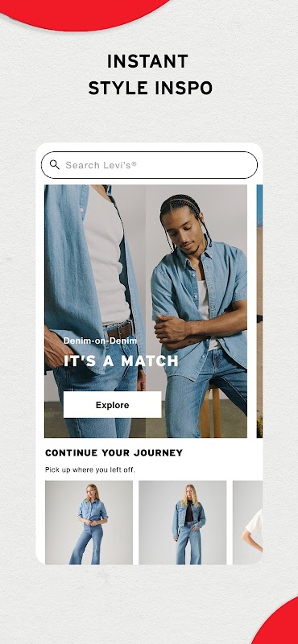The height and width of the screenshot is (644, 298).
Task: Focus the Search Levi's input field
Action: 149,165
